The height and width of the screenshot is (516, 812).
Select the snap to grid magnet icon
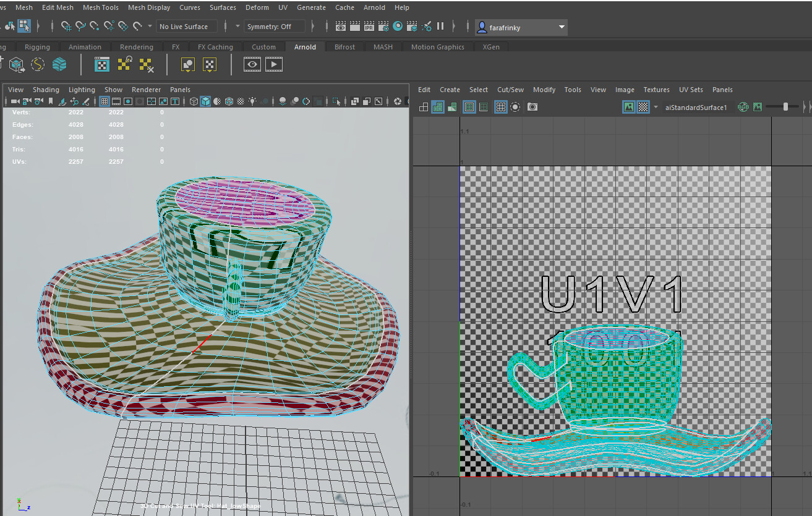point(66,27)
